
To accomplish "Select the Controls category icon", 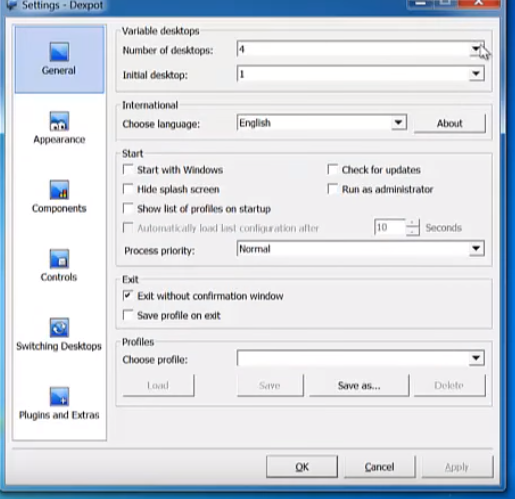I will click(59, 259).
